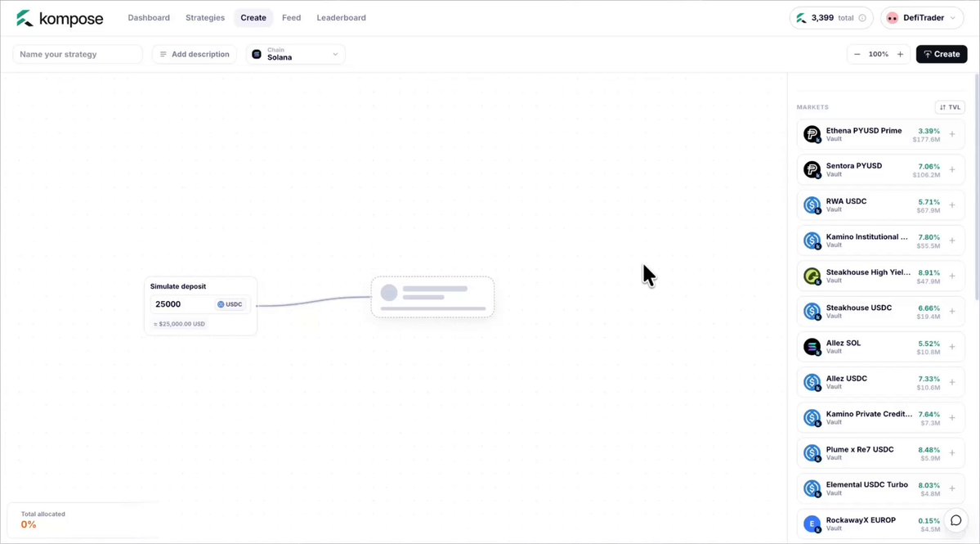
Task: Click the info icon beside total points
Action: 862,18
